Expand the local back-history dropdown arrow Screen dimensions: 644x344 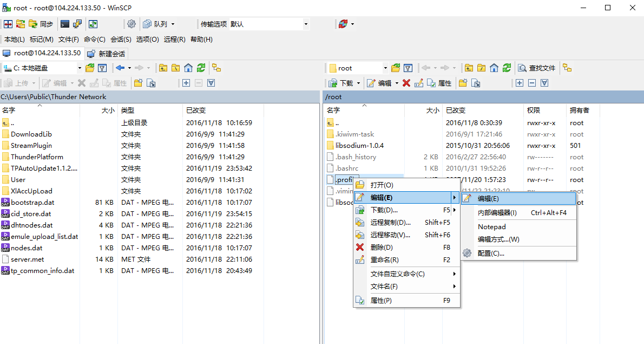click(x=129, y=68)
